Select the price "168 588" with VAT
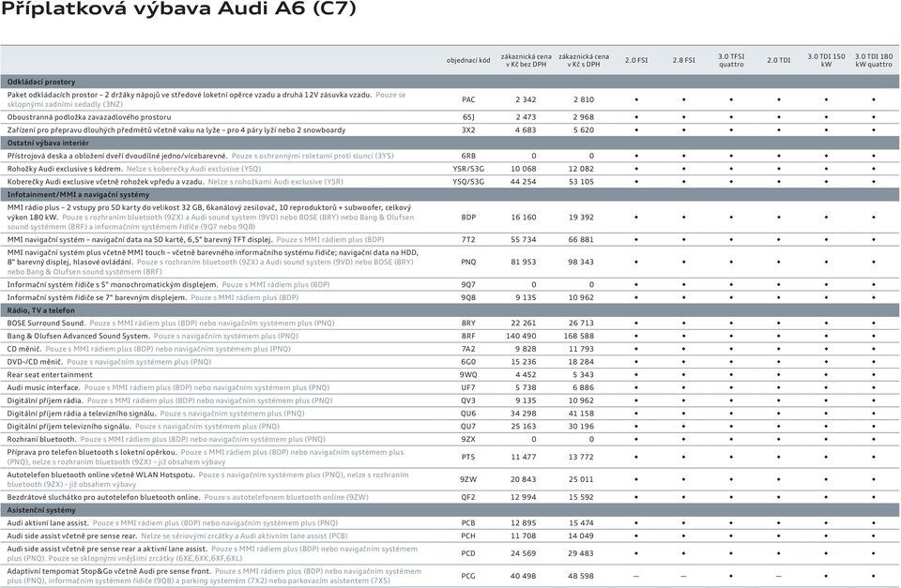 click(x=579, y=336)
